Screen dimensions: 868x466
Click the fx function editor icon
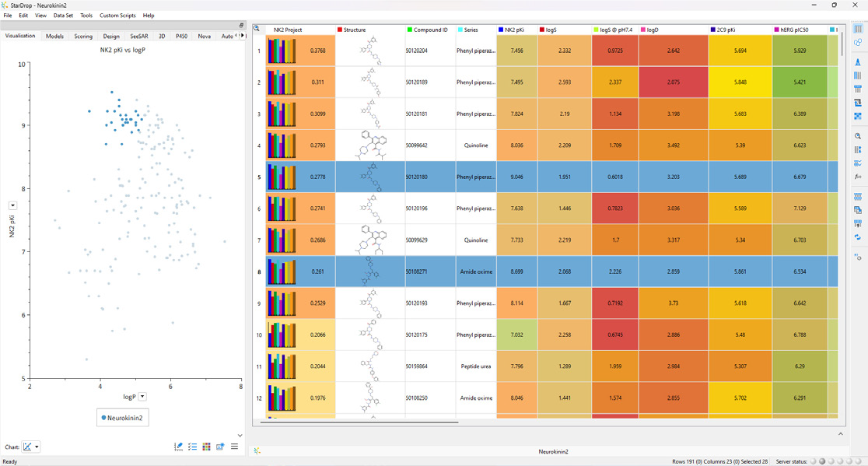[858, 177]
